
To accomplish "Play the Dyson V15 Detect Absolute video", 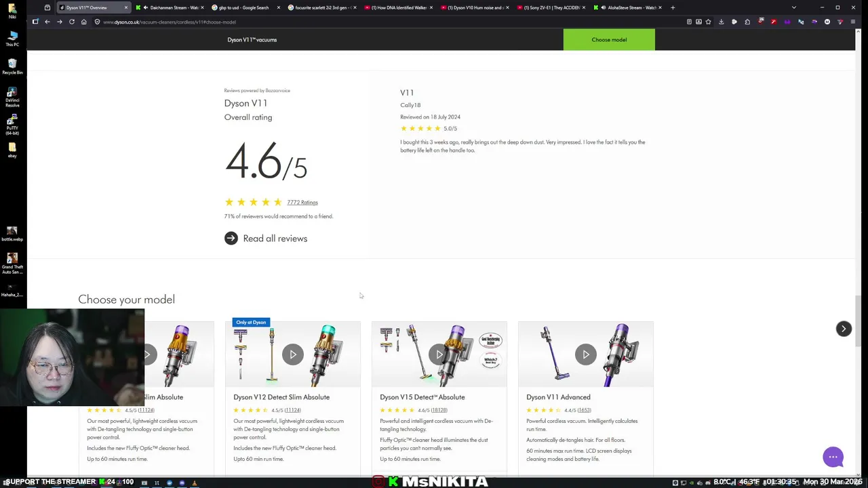I will pos(439,354).
